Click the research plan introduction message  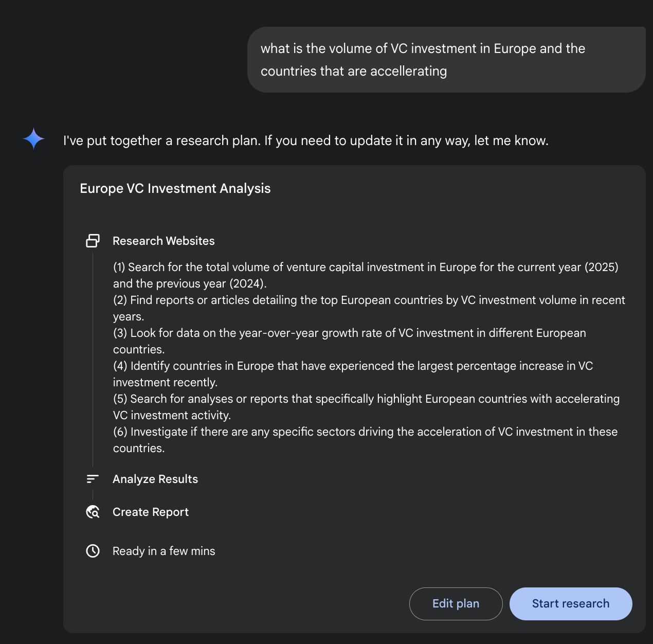pos(306,140)
